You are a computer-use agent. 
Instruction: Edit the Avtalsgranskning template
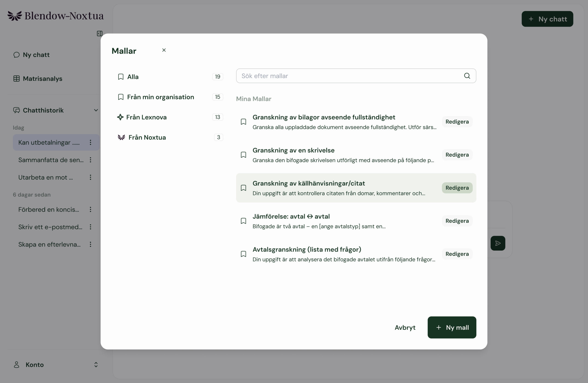point(457,254)
